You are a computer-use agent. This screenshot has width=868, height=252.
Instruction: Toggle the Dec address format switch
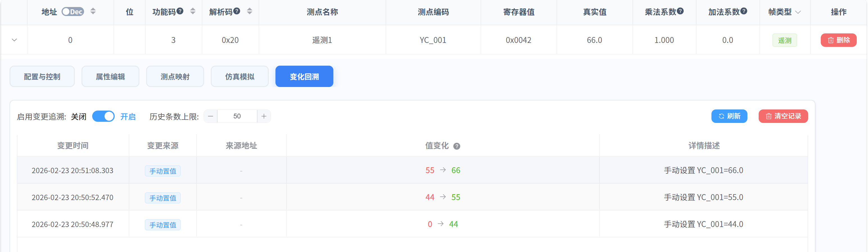point(73,12)
